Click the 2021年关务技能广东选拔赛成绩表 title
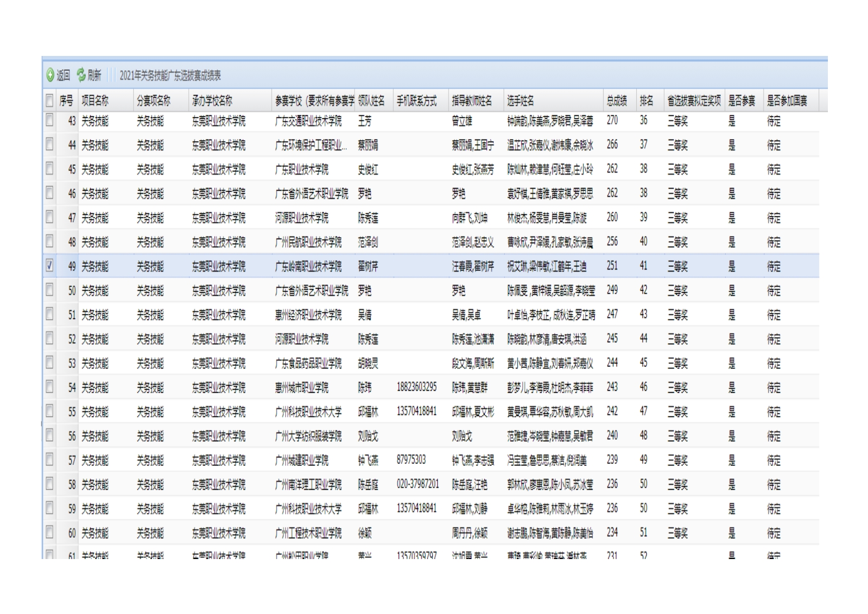This screenshot has height=614, width=868. (170, 76)
